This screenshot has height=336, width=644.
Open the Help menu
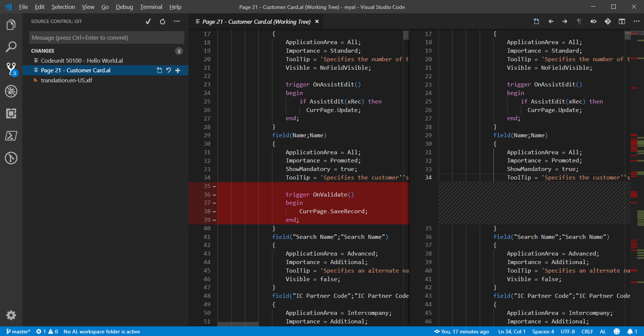(175, 7)
